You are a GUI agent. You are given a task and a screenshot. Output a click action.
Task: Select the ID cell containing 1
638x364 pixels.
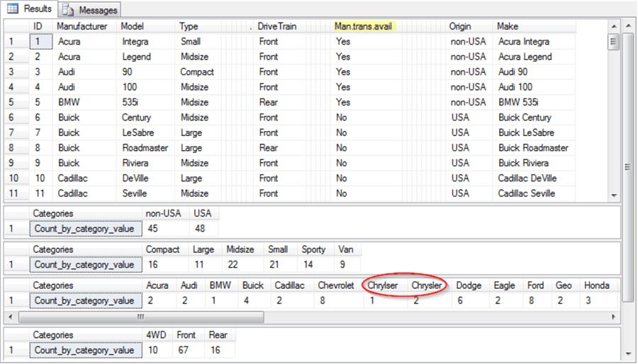pos(40,42)
